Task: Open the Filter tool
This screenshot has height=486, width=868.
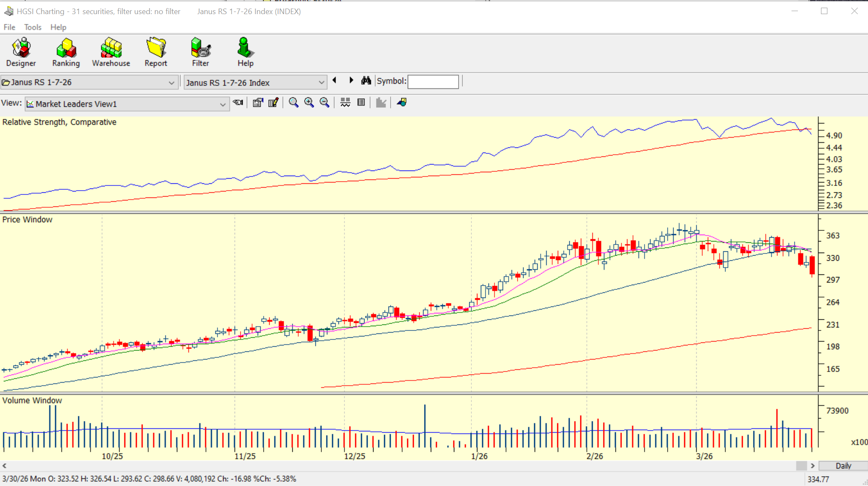Action: [x=200, y=52]
